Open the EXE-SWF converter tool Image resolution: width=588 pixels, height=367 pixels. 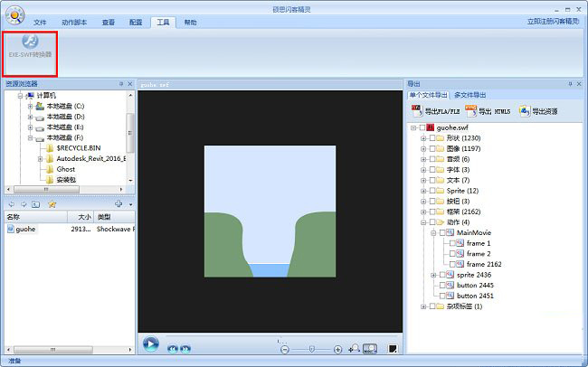pos(31,46)
